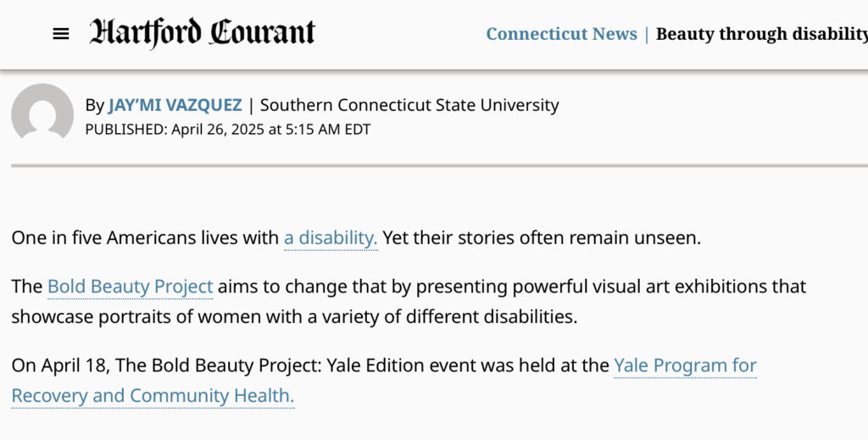The width and height of the screenshot is (868, 440).
Task: Click the separator bar after Connecticut News
Action: tap(647, 34)
